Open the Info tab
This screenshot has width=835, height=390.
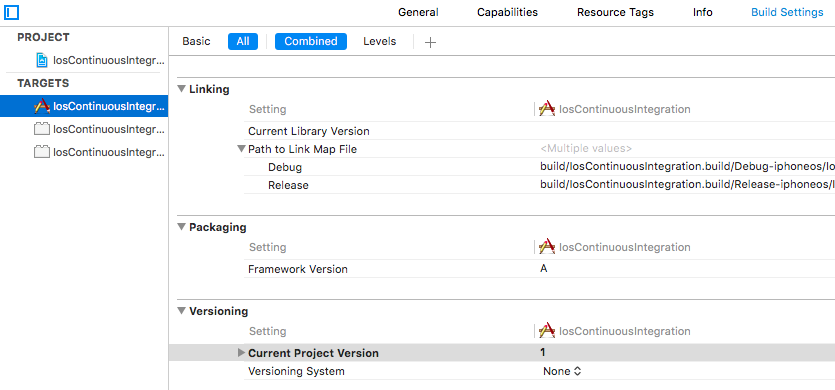pyautogui.click(x=702, y=12)
